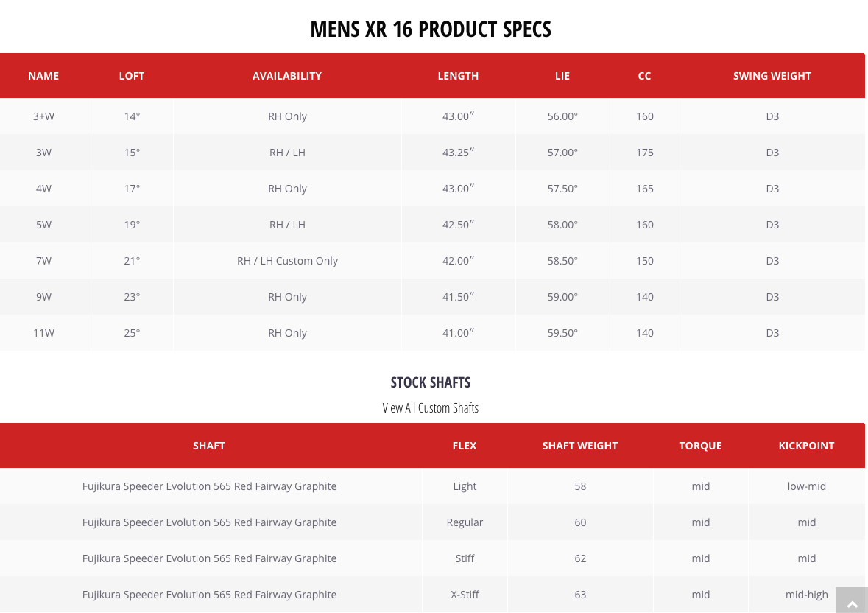Click the 14° loft value
868x613 pixels.
[132, 116]
